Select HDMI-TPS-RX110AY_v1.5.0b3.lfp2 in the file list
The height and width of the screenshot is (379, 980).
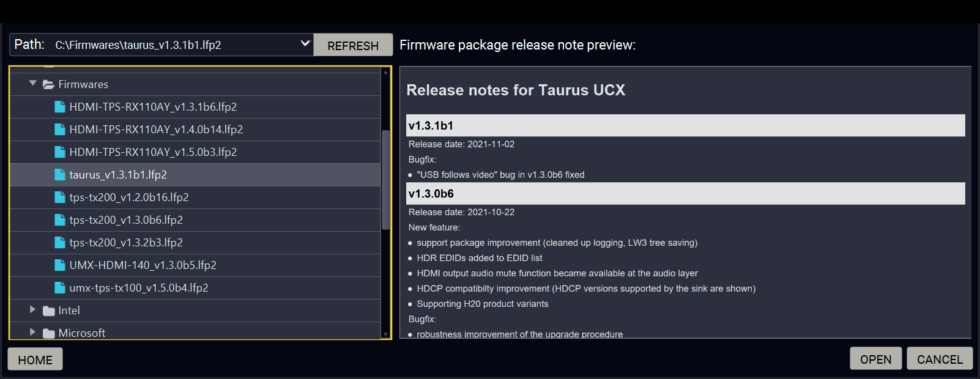click(x=153, y=152)
